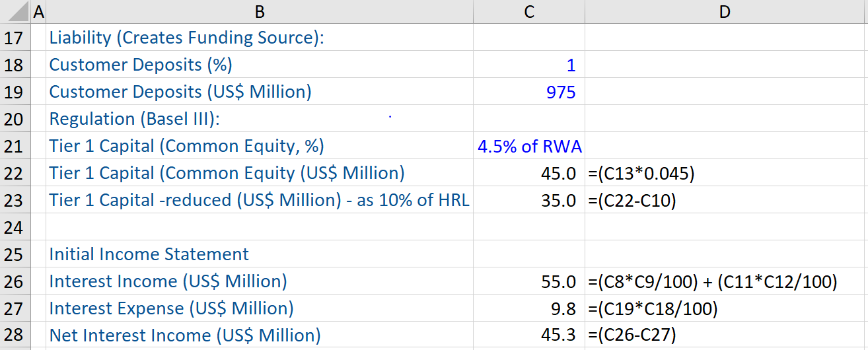Select Interest Expense value 9.8

point(528,308)
